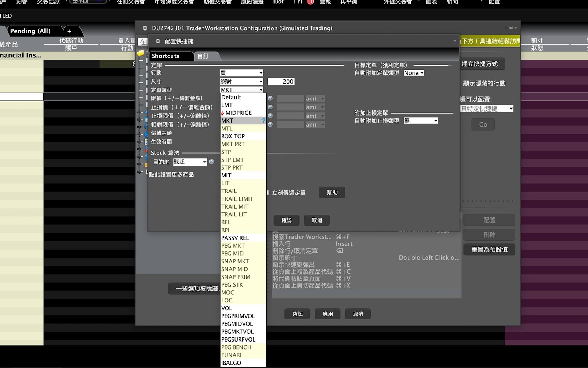Click 建立快捷方式 button

482,64
